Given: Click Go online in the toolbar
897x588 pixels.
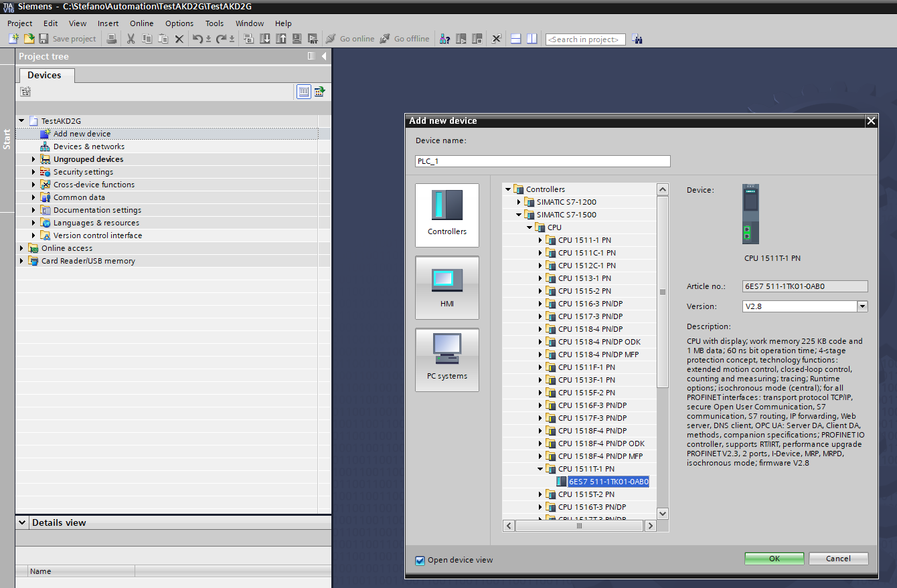Looking at the screenshot, I should (350, 39).
